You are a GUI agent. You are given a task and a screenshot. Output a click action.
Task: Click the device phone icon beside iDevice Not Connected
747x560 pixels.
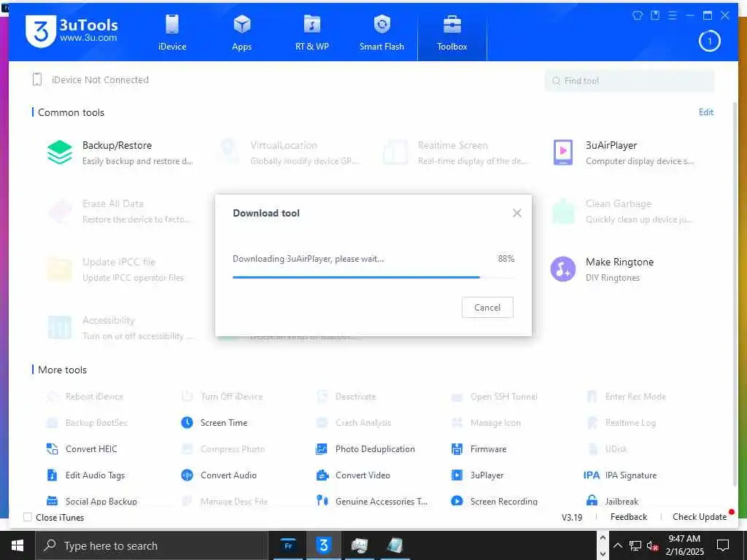pyautogui.click(x=37, y=79)
